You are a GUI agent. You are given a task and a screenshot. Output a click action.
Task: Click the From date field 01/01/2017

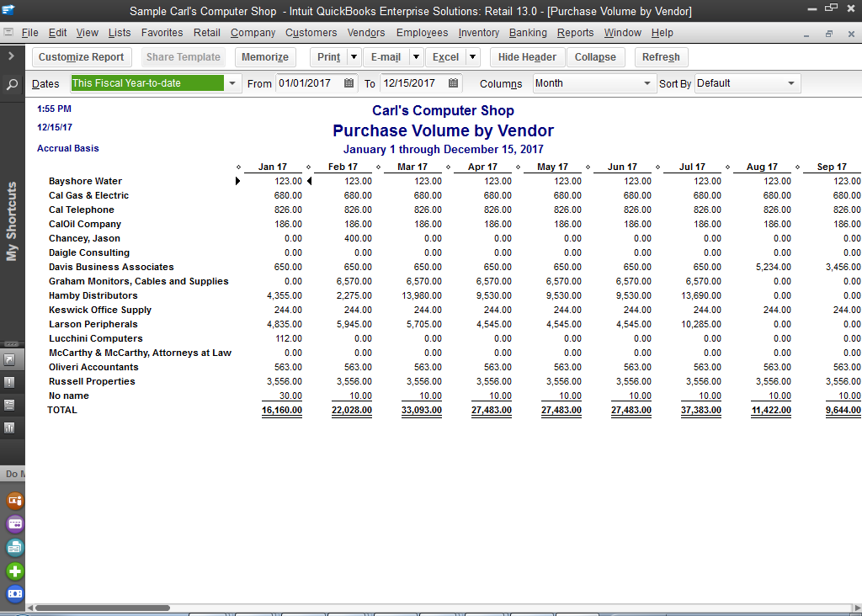tap(309, 83)
